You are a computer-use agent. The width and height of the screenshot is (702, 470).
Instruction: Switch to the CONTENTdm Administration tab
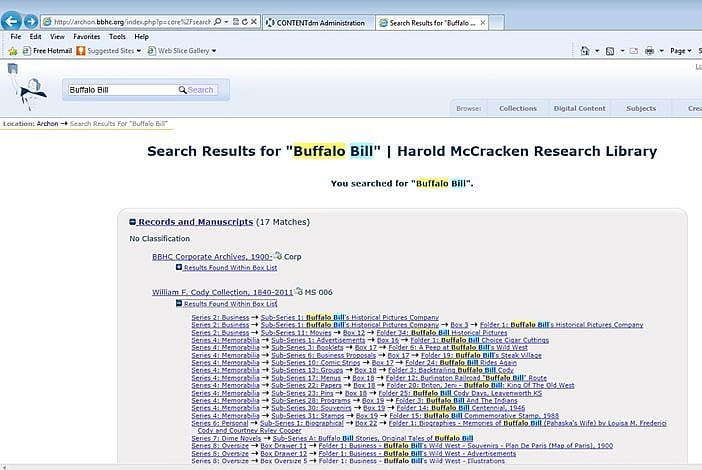[x=319, y=22]
